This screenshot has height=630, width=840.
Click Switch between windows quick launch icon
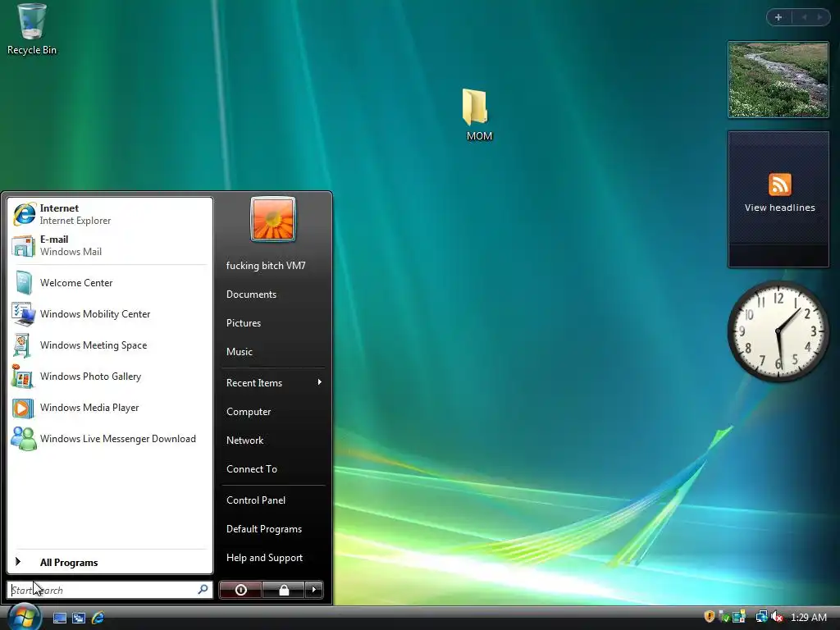click(x=79, y=618)
